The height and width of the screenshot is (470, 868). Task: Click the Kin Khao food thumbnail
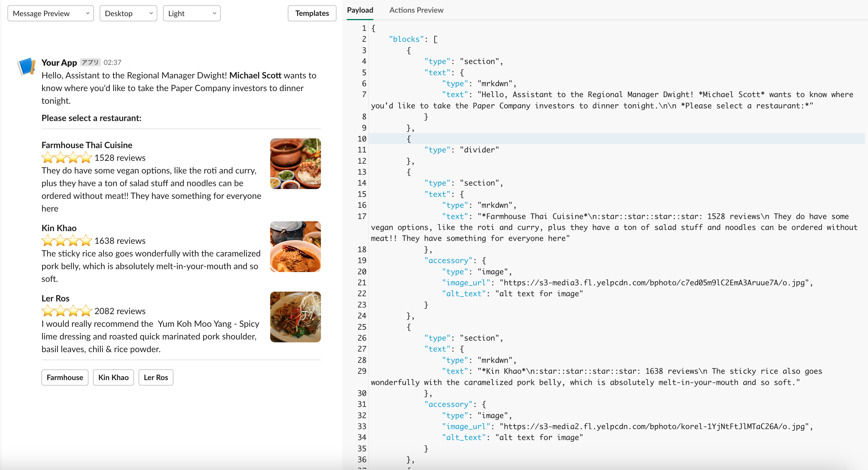point(295,246)
